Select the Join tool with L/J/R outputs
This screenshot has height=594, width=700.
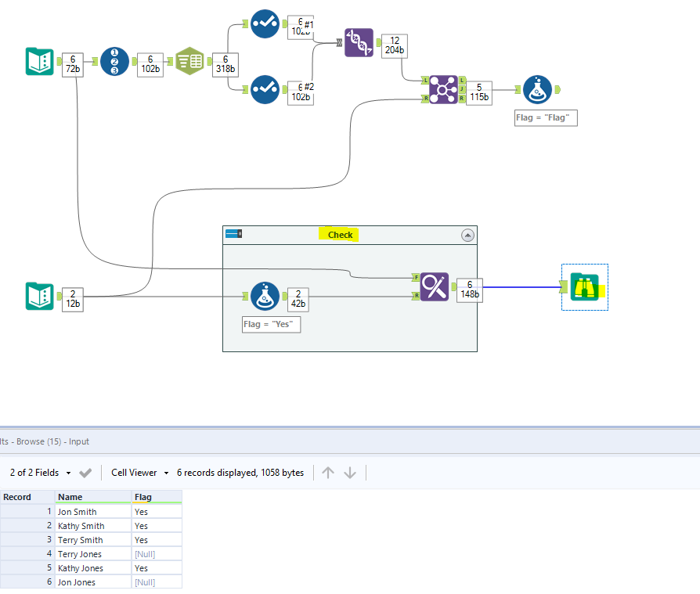click(x=442, y=91)
